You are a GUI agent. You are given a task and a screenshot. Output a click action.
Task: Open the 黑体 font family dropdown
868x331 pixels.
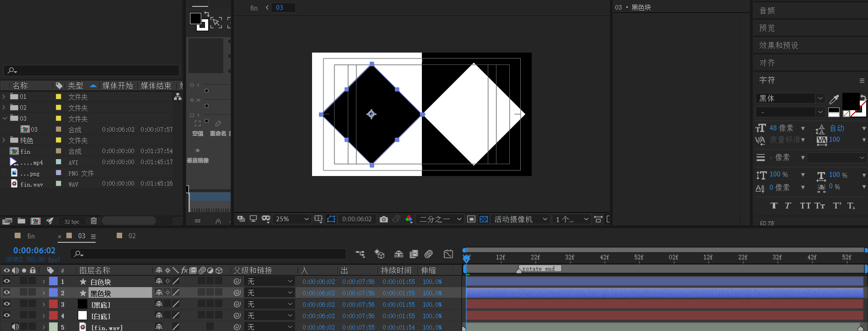pos(790,98)
